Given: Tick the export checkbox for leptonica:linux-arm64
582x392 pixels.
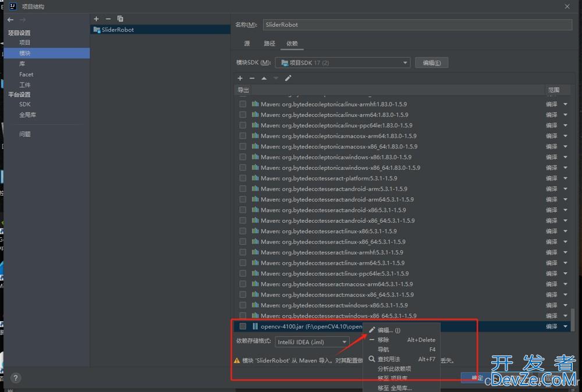Looking at the screenshot, I should pyautogui.click(x=243, y=115).
